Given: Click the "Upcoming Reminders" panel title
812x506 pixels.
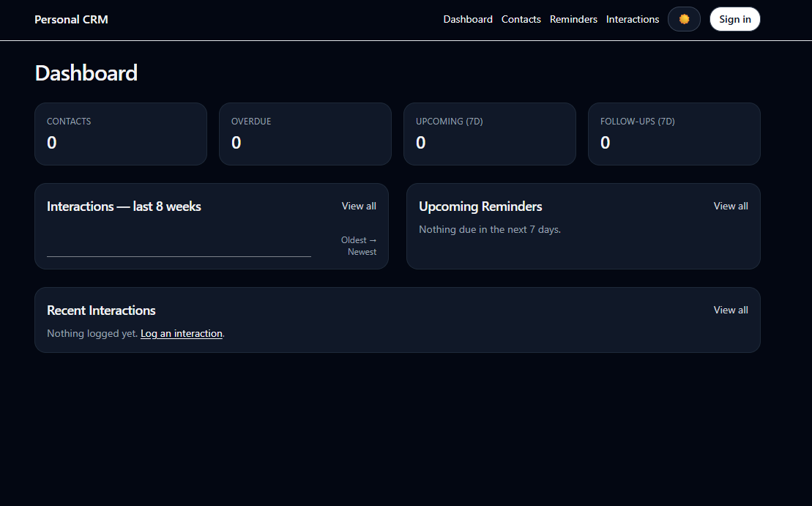Looking at the screenshot, I should (480, 207).
